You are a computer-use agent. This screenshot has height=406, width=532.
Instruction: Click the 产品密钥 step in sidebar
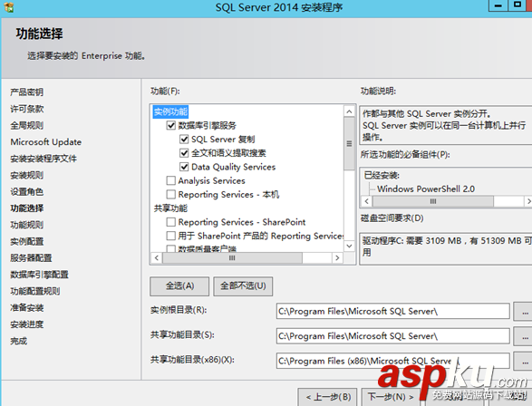pos(27,92)
